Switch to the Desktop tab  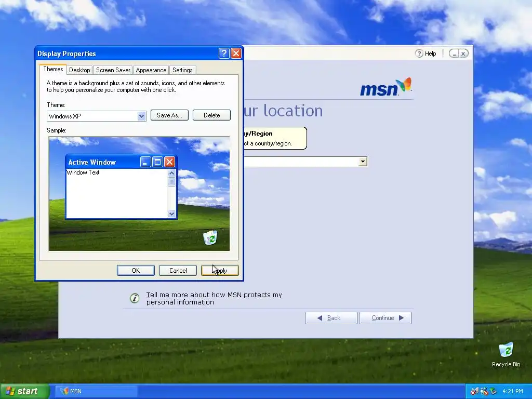(x=79, y=70)
